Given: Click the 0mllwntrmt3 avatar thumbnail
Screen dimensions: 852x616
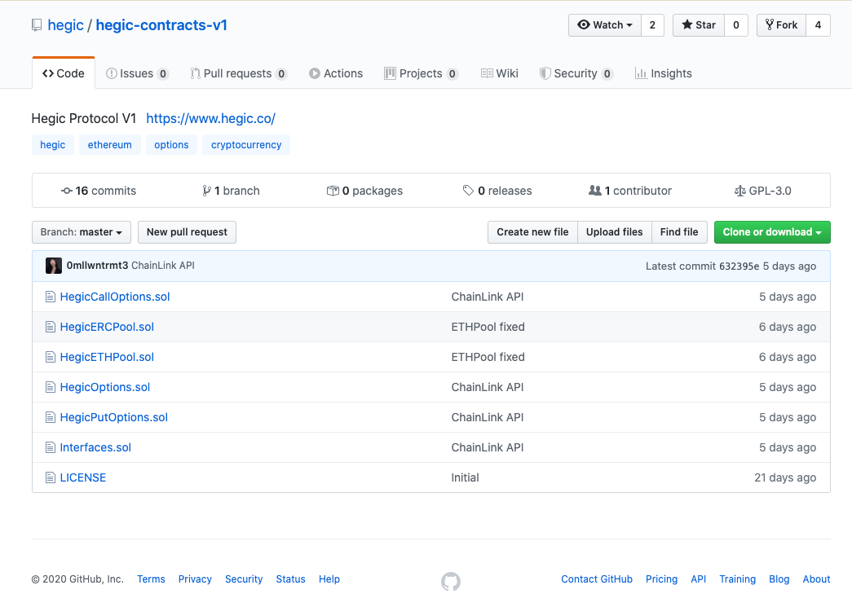Looking at the screenshot, I should tap(53, 266).
